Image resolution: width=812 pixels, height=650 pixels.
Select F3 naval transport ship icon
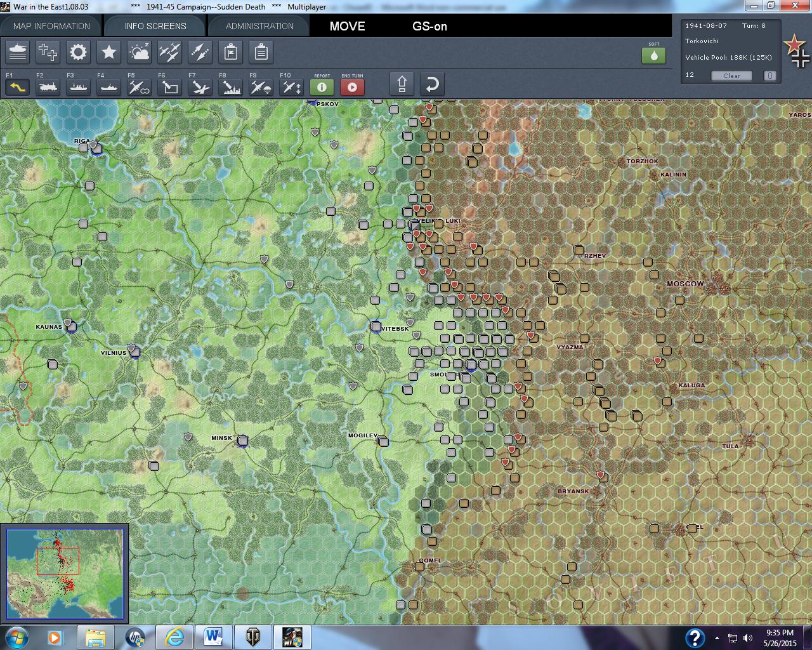79,87
